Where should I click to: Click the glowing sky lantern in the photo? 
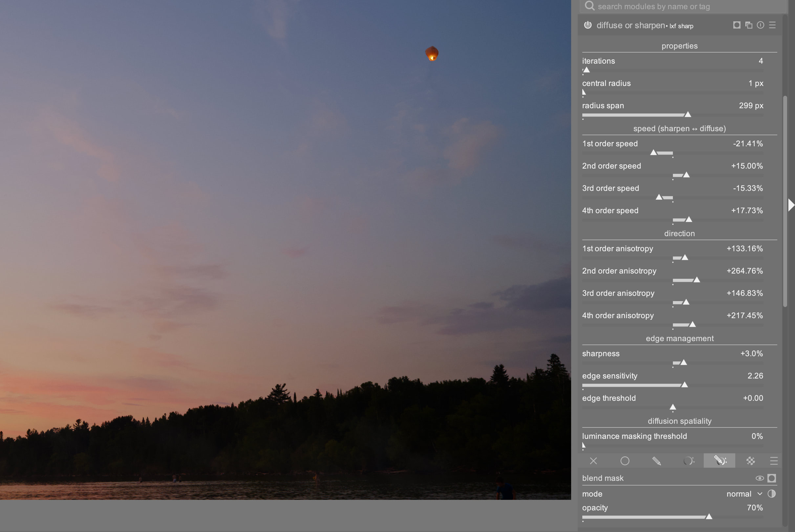[432, 53]
